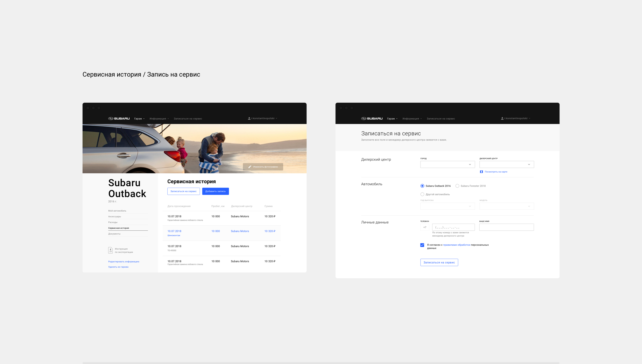The width and height of the screenshot is (642, 364).
Task: Click user avatar icon in right window
Action: (502, 119)
